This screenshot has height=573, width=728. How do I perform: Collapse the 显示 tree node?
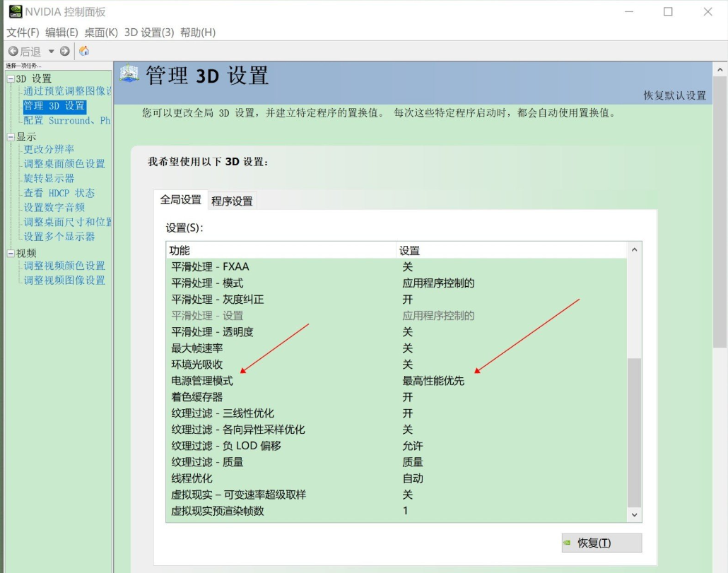[x=11, y=137]
